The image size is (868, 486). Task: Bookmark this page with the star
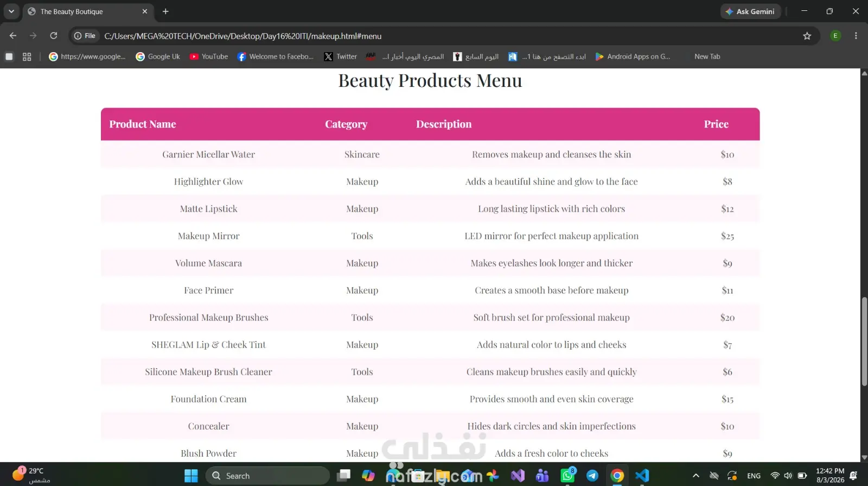pyautogui.click(x=807, y=36)
